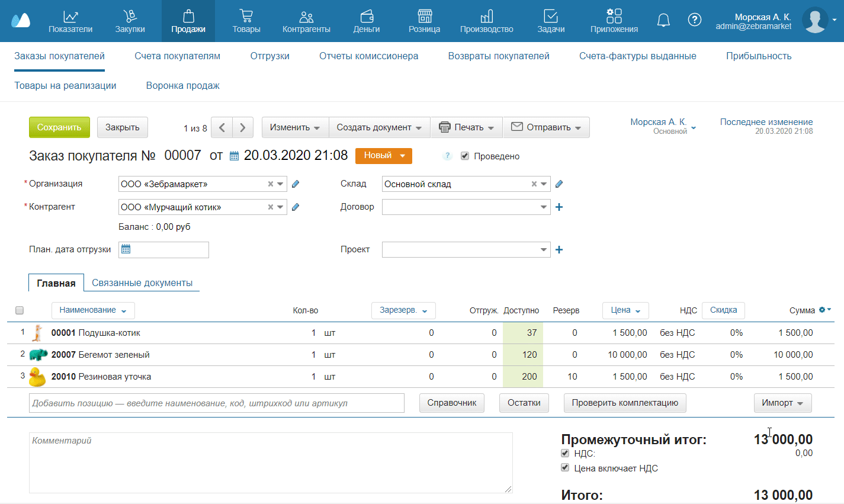Screen dimensions: 844x504
Task: Click pencil icon next to Склад field
Action: (559, 184)
